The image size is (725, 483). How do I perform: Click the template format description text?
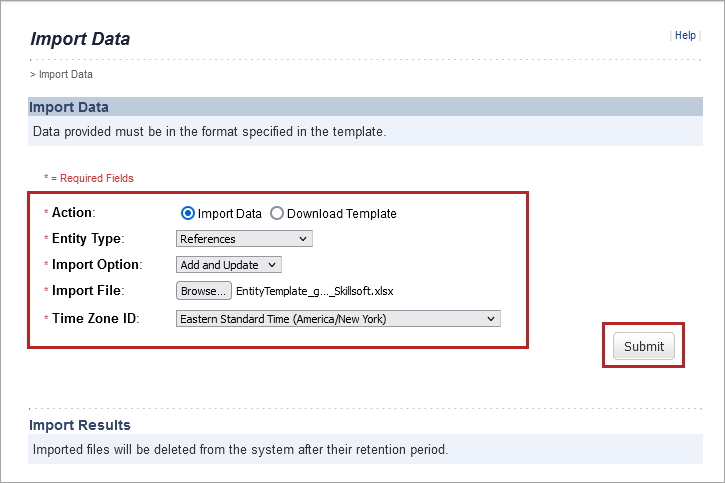(x=209, y=131)
